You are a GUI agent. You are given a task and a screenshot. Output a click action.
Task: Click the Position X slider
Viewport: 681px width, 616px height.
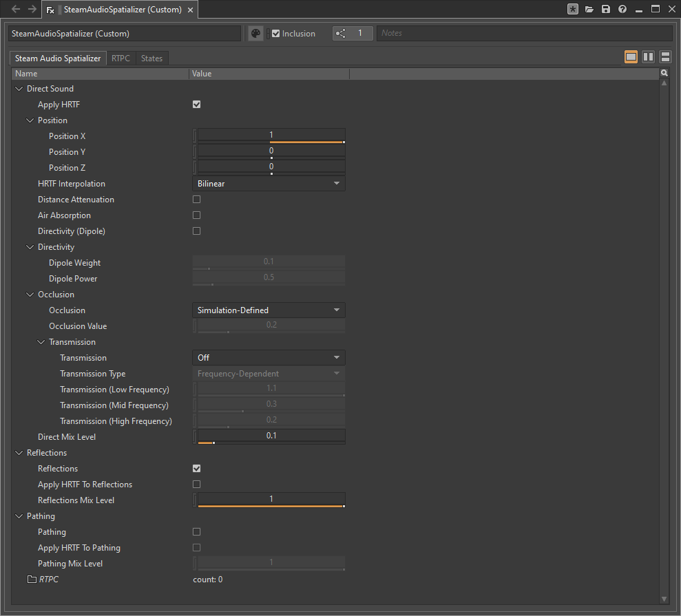click(271, 136)
